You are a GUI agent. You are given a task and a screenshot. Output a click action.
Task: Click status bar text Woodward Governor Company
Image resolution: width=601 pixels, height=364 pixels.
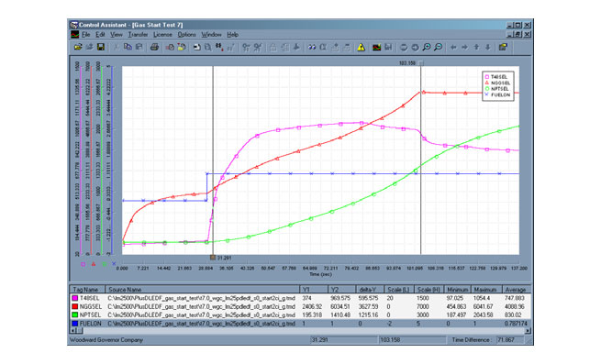pos(106,340)
